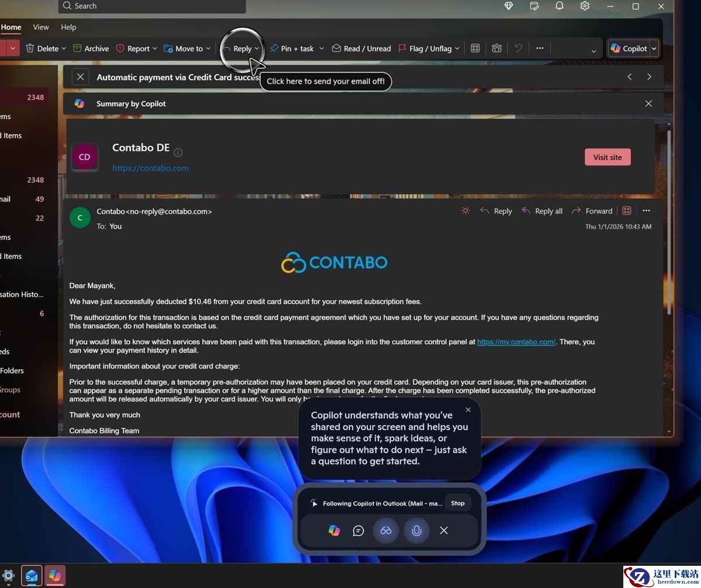
Task: Click the Search box at top
Action: click(152, 6)
